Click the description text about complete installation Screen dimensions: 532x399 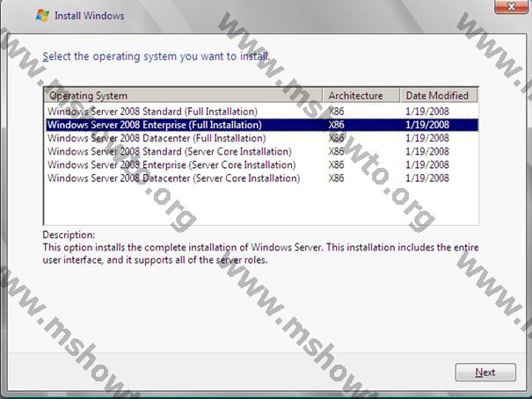click(260, 254)
